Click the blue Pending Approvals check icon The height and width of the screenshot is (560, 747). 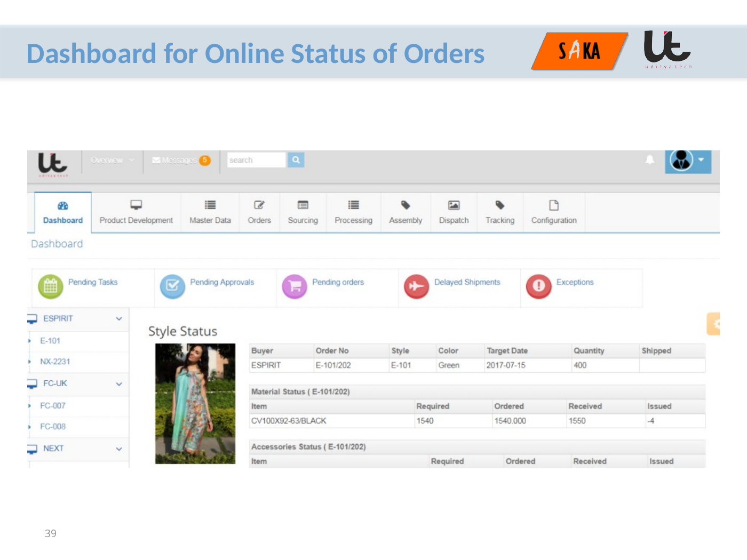[172, 286]
